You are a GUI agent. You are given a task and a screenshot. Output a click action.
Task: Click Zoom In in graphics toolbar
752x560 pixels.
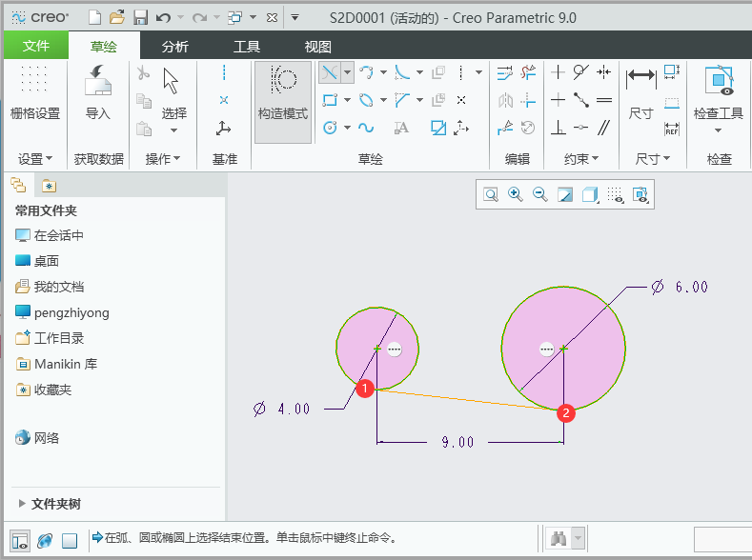(516, 194)
